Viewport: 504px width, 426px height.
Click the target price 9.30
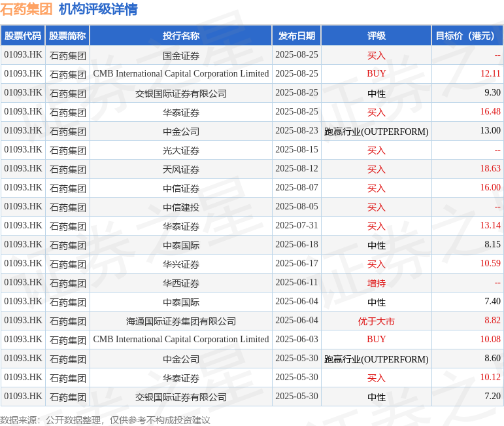pos(493,93)
